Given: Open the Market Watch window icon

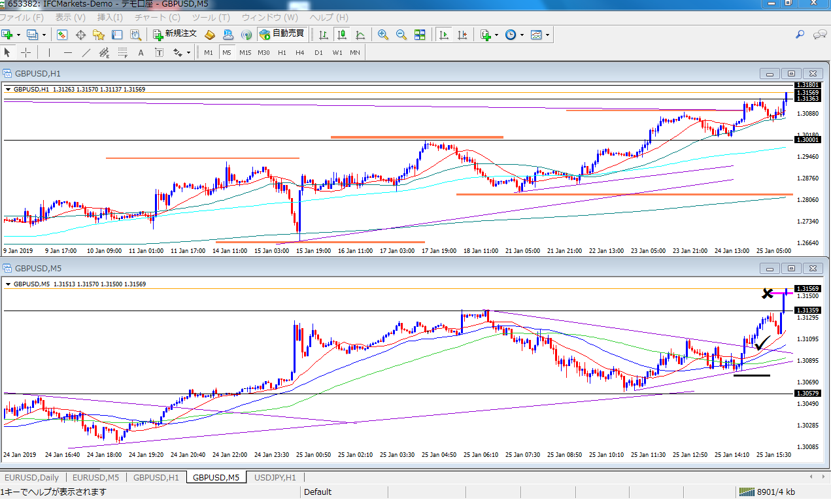Looking at the screenshot, I should 63,34.
